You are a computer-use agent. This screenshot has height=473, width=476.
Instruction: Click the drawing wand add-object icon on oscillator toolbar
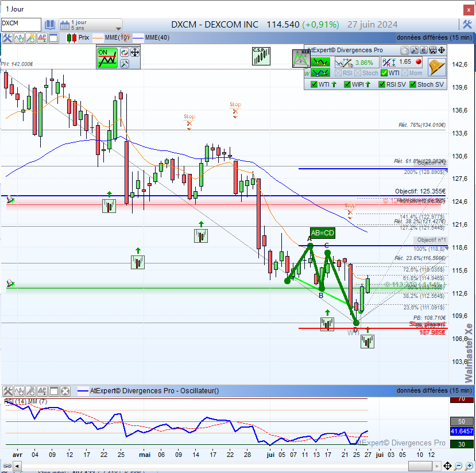[30, 391]
